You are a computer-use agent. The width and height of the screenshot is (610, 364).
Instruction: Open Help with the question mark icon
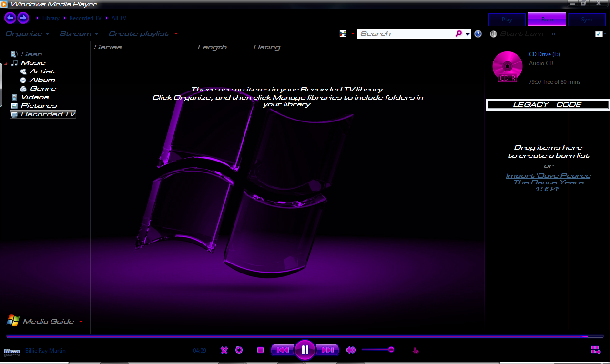click(478, 34)
